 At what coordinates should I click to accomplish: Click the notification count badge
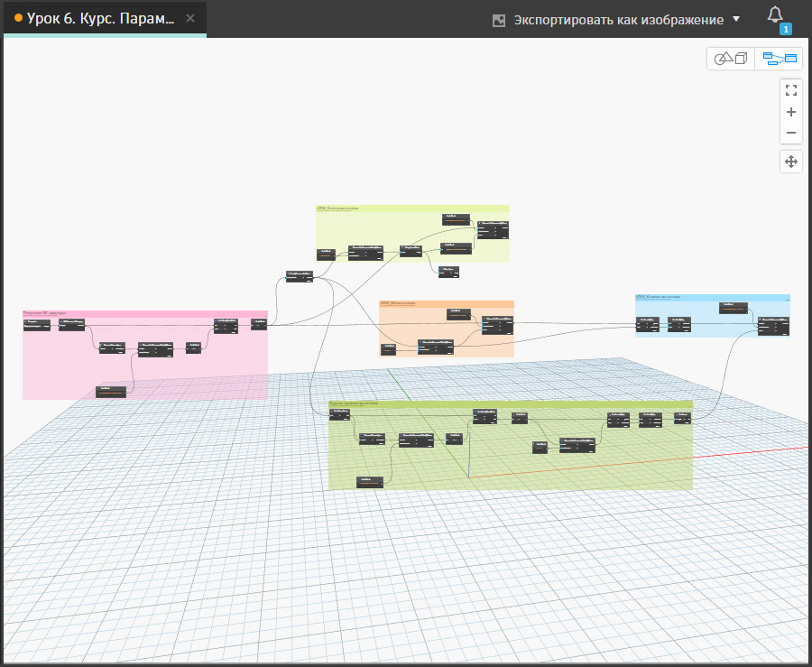pyautogui.click(x=785, y=29)
